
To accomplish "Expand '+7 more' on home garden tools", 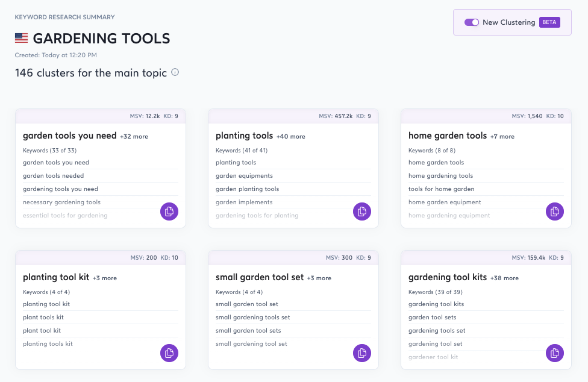I will [502, 137].
